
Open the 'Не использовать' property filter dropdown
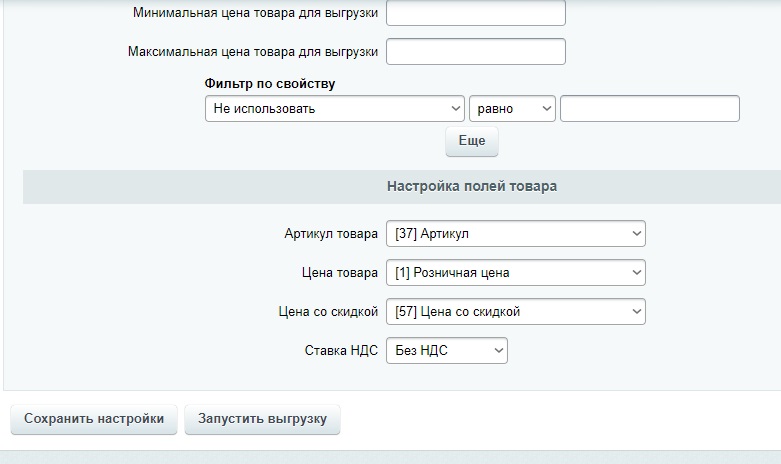click(x=334, y=109)
